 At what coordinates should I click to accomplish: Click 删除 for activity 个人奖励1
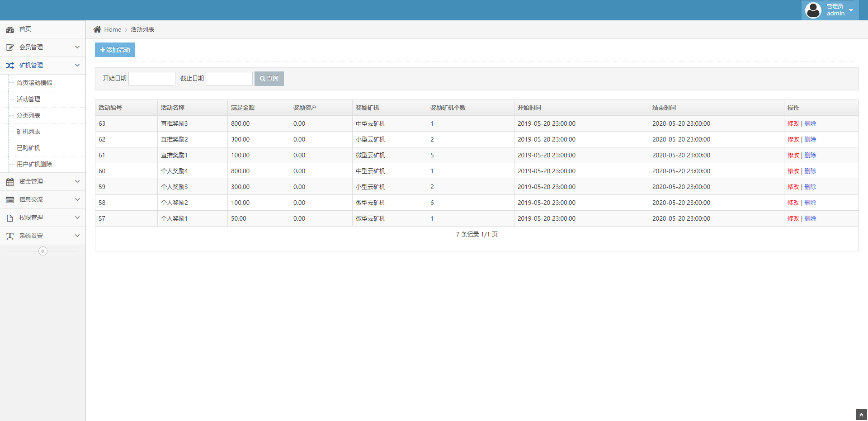810,218
